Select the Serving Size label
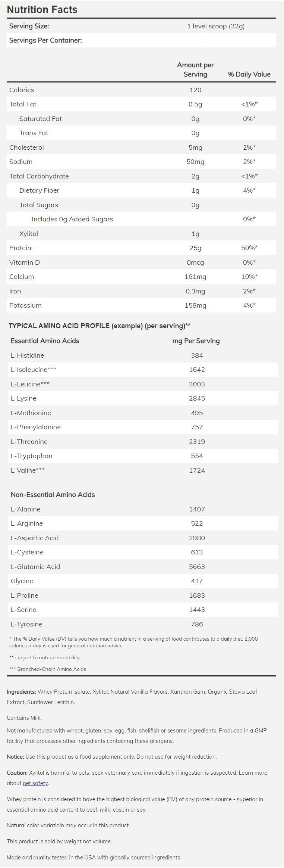Viewport: 284px width, 868px height. point(29,26)
